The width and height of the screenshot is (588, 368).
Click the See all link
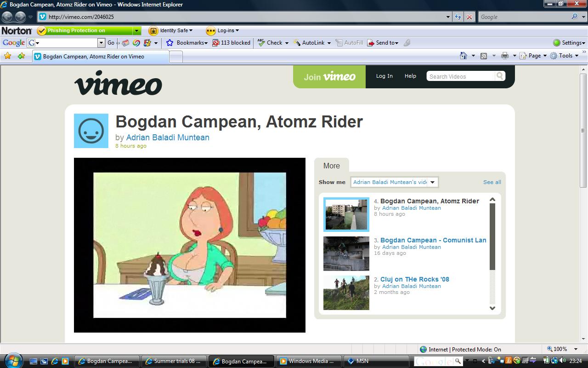pyautogui.click(x=492, y=182)
